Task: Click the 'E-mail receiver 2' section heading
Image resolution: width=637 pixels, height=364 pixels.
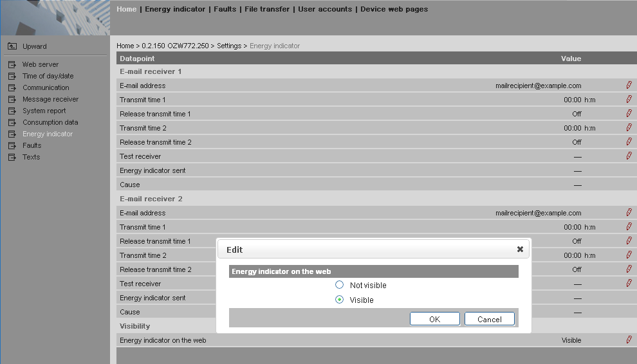Action: pos(151,199)
